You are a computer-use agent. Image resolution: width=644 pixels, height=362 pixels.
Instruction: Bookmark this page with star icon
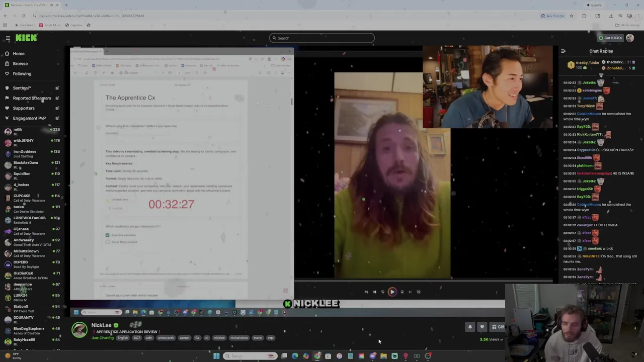pos(572,16)
